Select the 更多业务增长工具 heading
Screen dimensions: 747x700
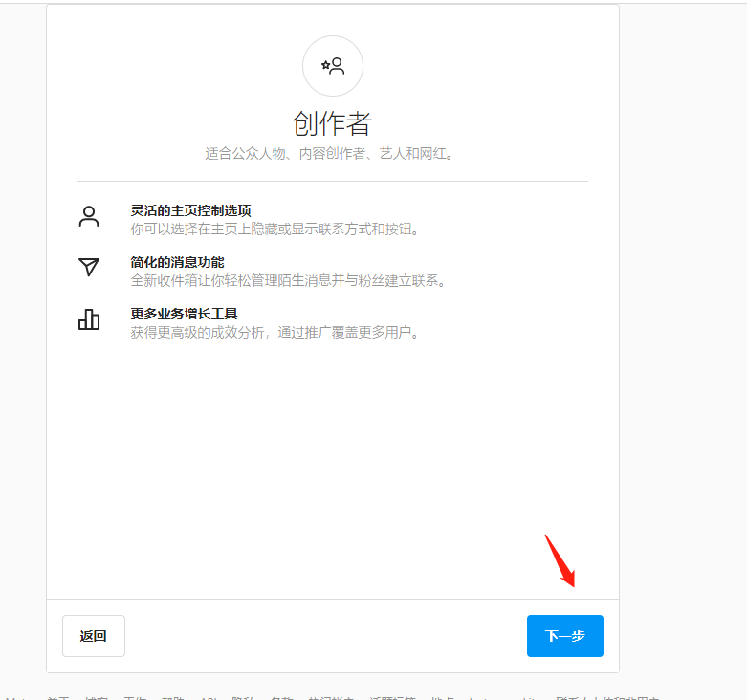click(185, 314)
